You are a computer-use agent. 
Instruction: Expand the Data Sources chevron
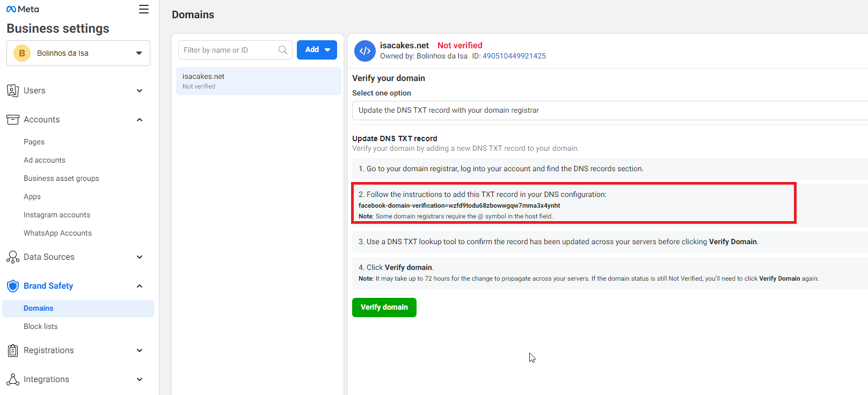pos(140,257)
